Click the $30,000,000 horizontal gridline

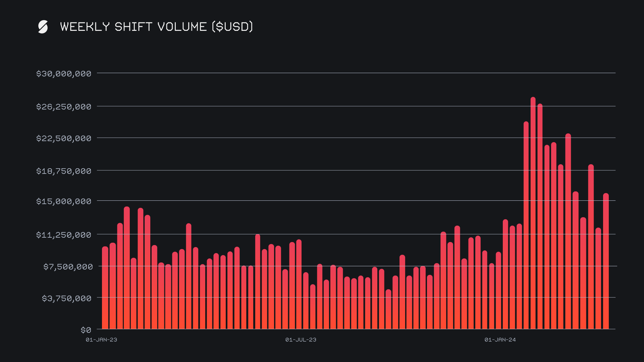coord(356,73)
